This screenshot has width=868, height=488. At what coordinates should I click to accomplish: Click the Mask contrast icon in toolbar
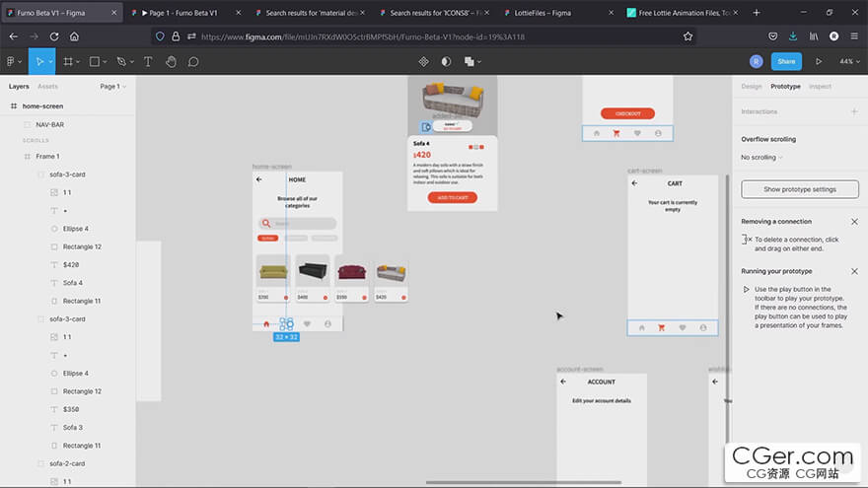click(x=446, y=62)
